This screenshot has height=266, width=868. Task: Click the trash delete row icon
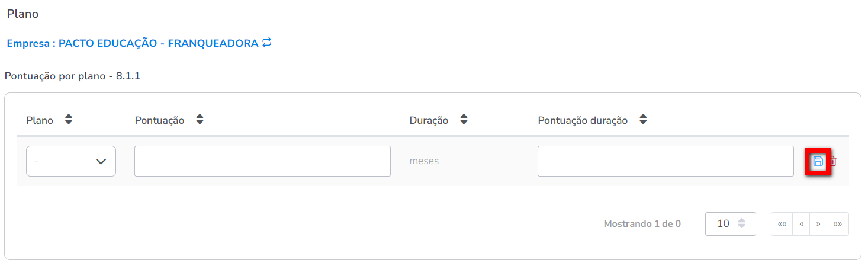832,161
